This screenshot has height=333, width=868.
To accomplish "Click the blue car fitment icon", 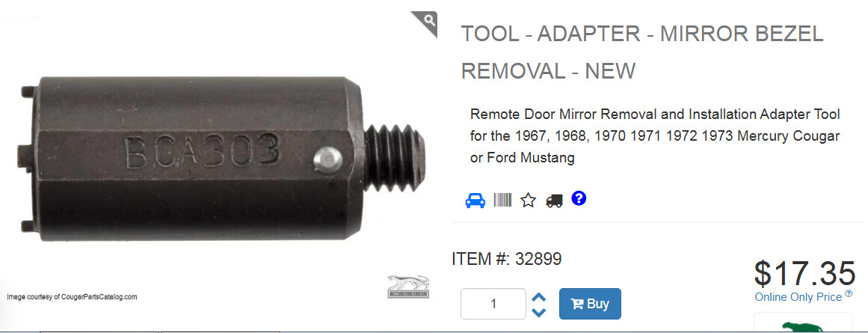I will click(x=475, y=200).
